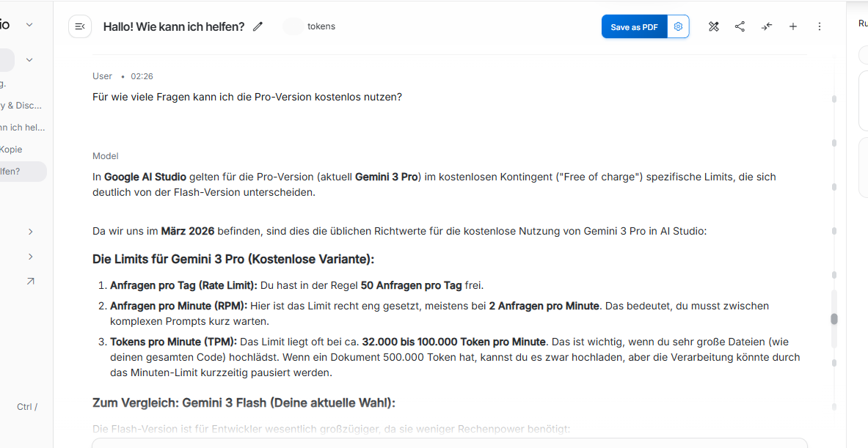Click the bold '32.000 bis 100.000 Token pro Minute'
The image size is (868, 448).
pos(454,341)
